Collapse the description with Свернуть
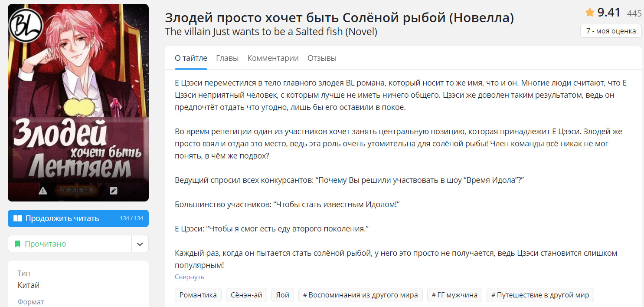Viewport: 644px width, 307px height. 190,277
